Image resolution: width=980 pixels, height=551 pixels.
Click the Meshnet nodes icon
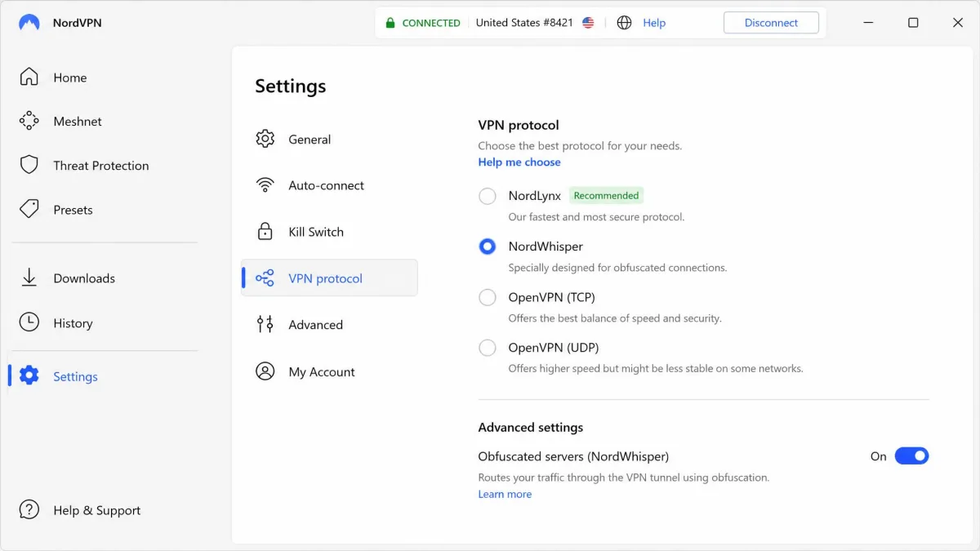(29, 121)
